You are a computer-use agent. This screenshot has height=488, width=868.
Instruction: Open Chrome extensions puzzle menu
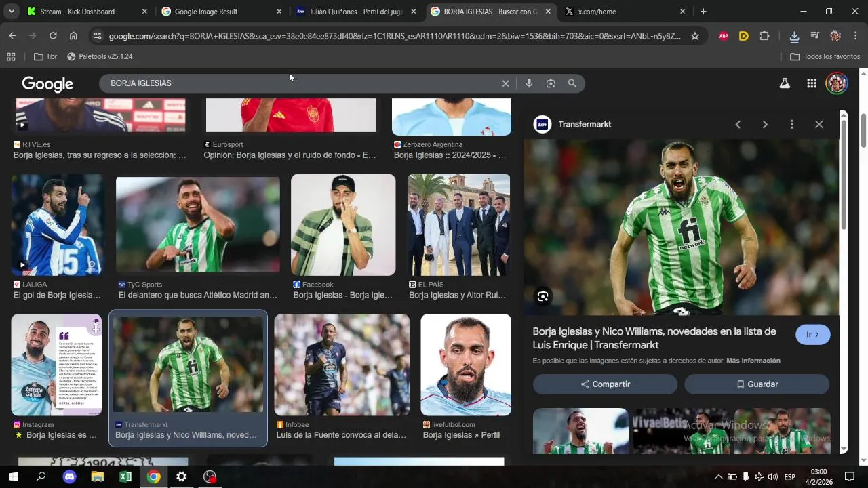point(765,36)
